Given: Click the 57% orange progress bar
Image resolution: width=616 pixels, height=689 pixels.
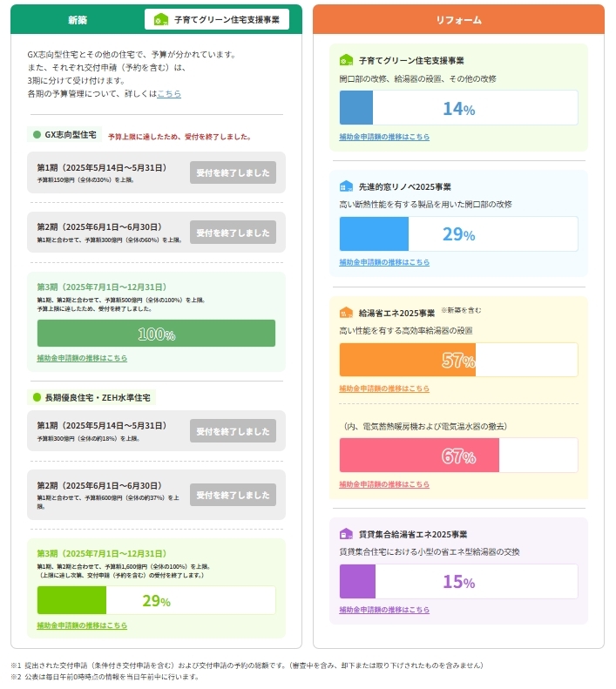Looking at the screenshot, I should coord(458,360).
